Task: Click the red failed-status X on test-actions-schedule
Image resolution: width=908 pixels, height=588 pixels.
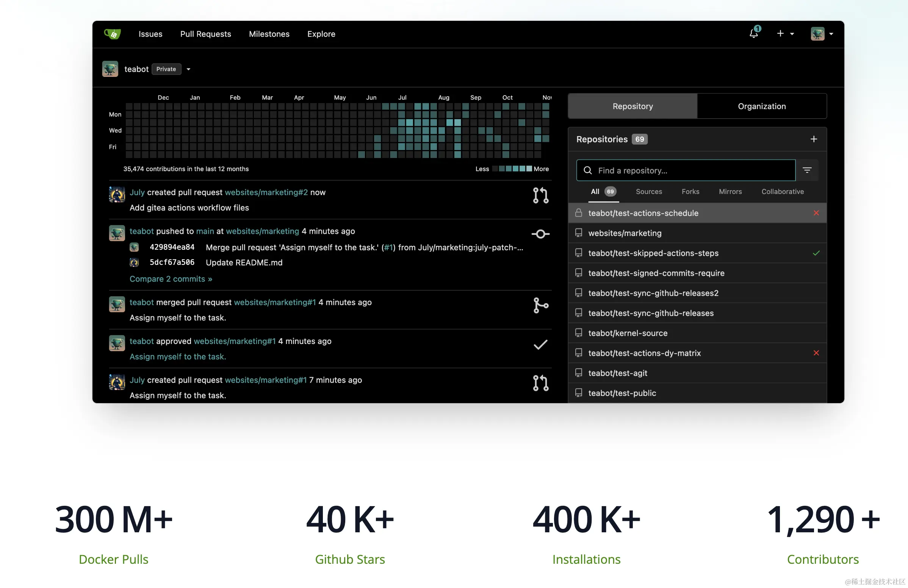Action: [x=816, y=213]
